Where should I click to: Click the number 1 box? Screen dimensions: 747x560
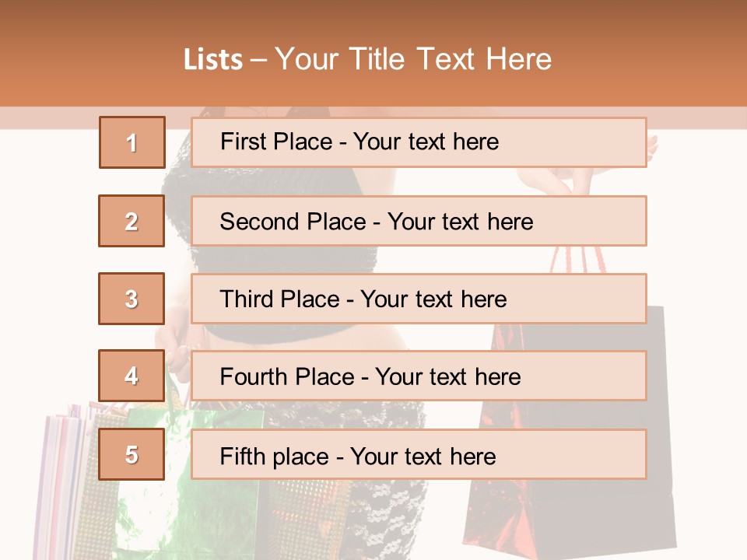click(x=132, y=142)
